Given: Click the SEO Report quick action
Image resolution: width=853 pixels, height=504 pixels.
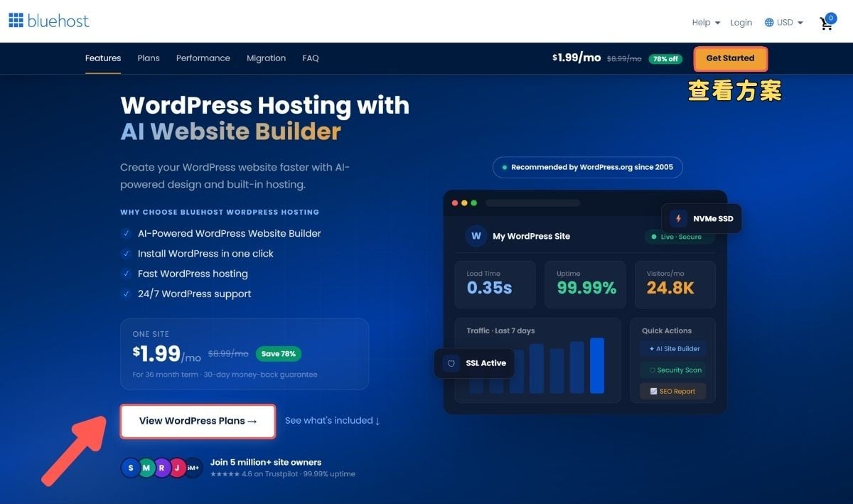Looking at the screenshot, I should pos(673,392).
